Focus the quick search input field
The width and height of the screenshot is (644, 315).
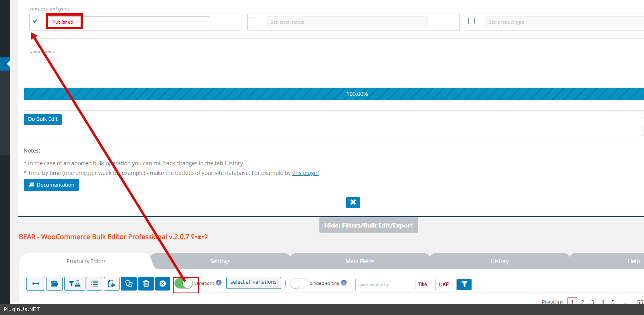(x=385, y=285)
